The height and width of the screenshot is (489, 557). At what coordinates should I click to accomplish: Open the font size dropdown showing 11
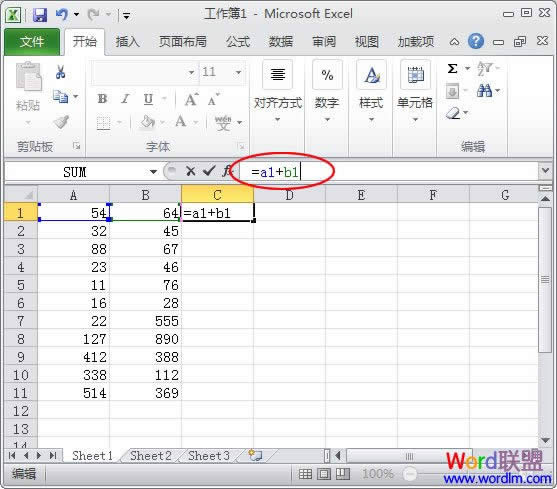tap(238, 73)
